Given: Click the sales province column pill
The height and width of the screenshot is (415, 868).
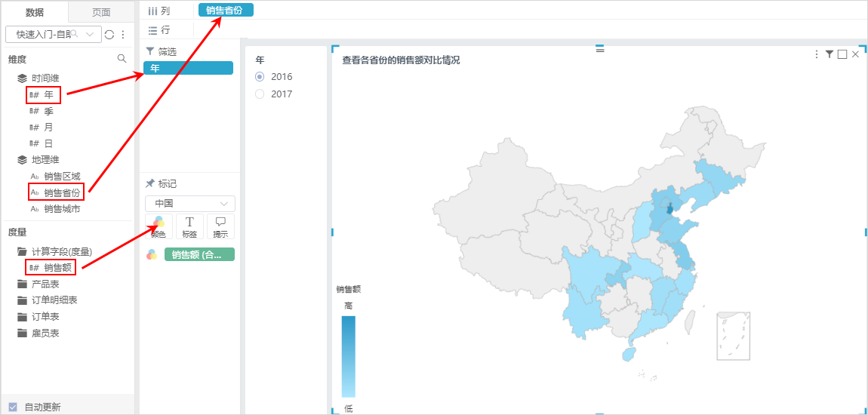Looking at the screenshot, I should (226, 10).
